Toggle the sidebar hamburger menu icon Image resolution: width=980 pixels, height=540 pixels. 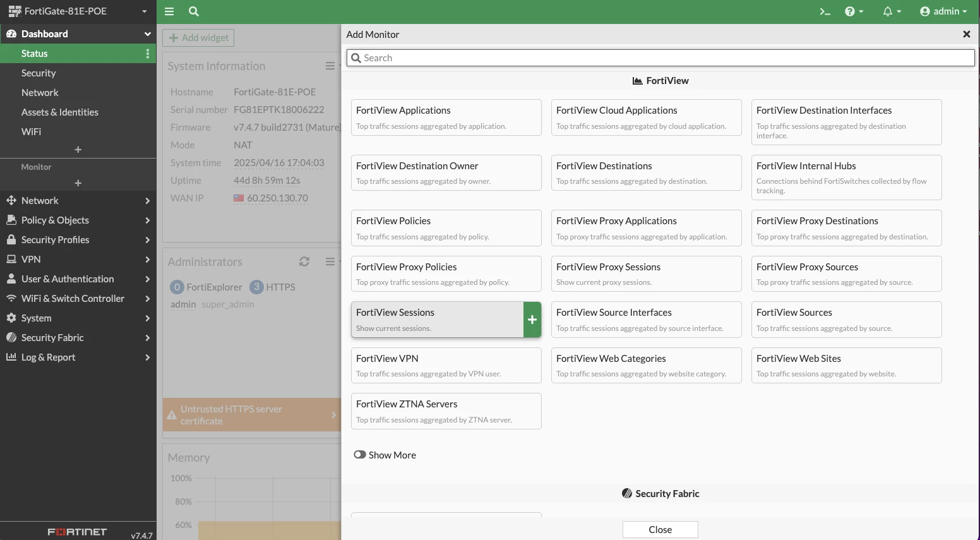tap(169, 11)
